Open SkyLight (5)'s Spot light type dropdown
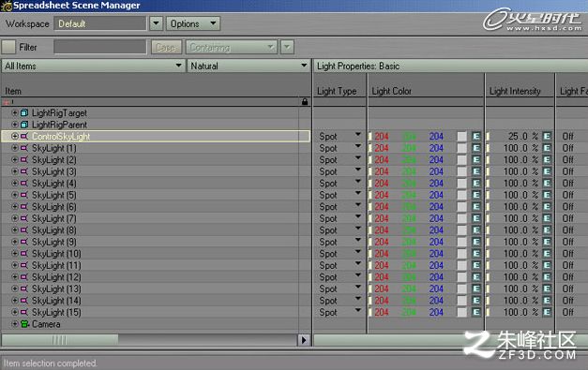 [x=358, y=193]
